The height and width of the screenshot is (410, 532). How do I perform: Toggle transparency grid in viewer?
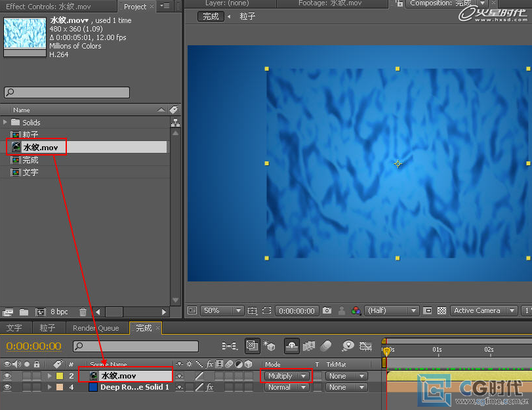click(x=441, y=310)
